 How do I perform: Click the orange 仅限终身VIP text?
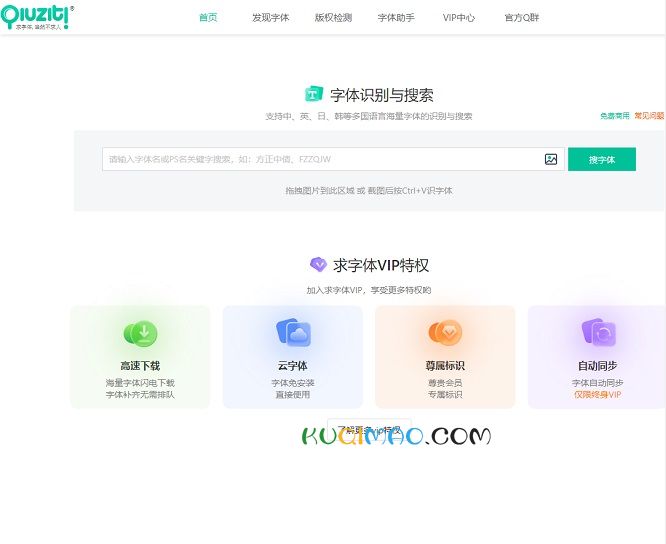click(598, 395)
